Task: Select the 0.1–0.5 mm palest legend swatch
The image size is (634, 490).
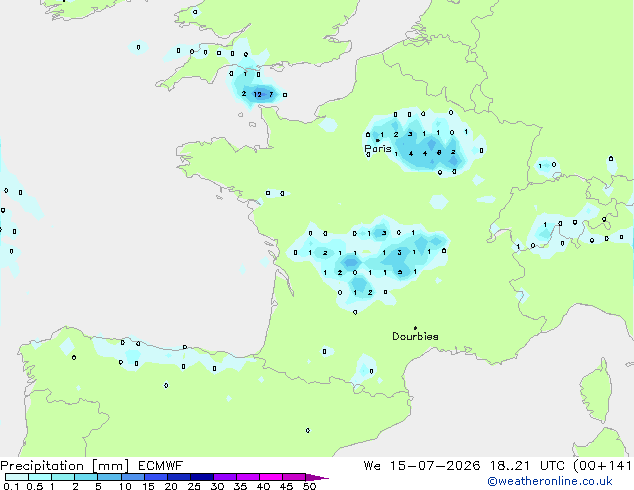Action: [x=17, y=477]
